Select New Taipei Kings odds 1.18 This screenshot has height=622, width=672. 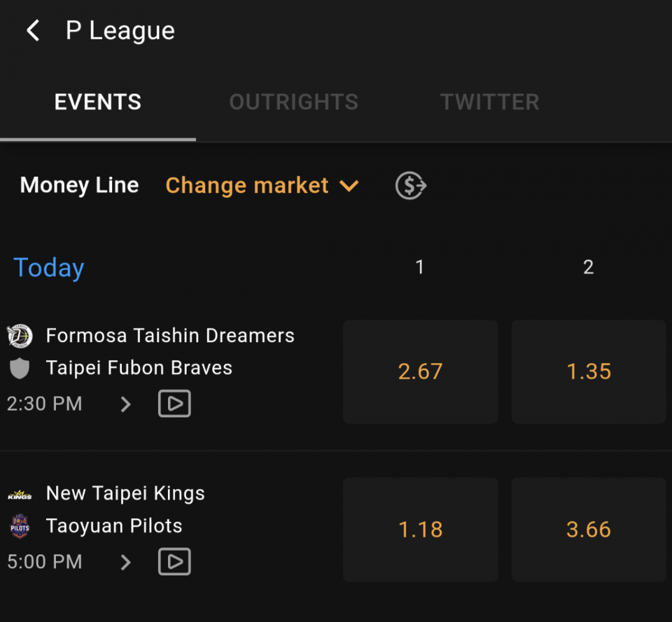(421, 529)
